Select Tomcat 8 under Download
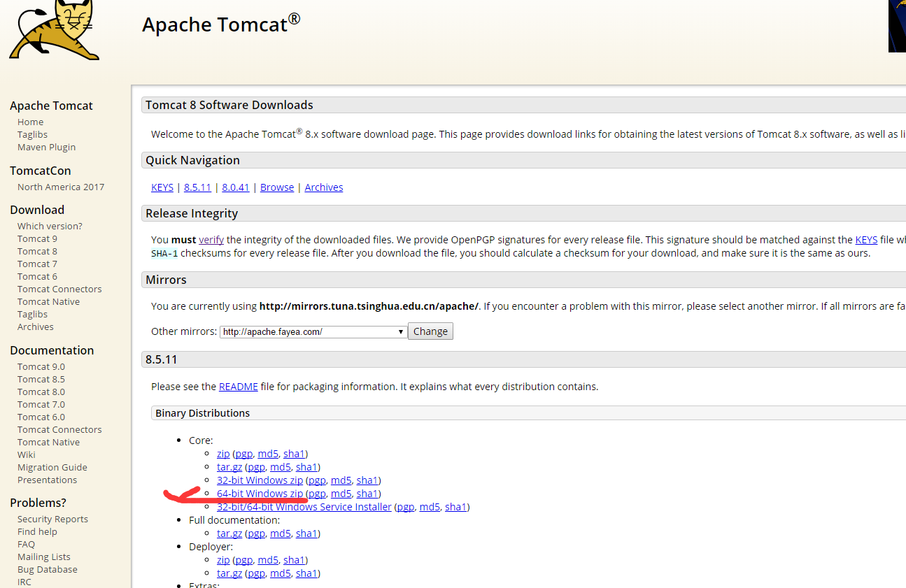The image size is (906, 588). [x=37, y=251]
